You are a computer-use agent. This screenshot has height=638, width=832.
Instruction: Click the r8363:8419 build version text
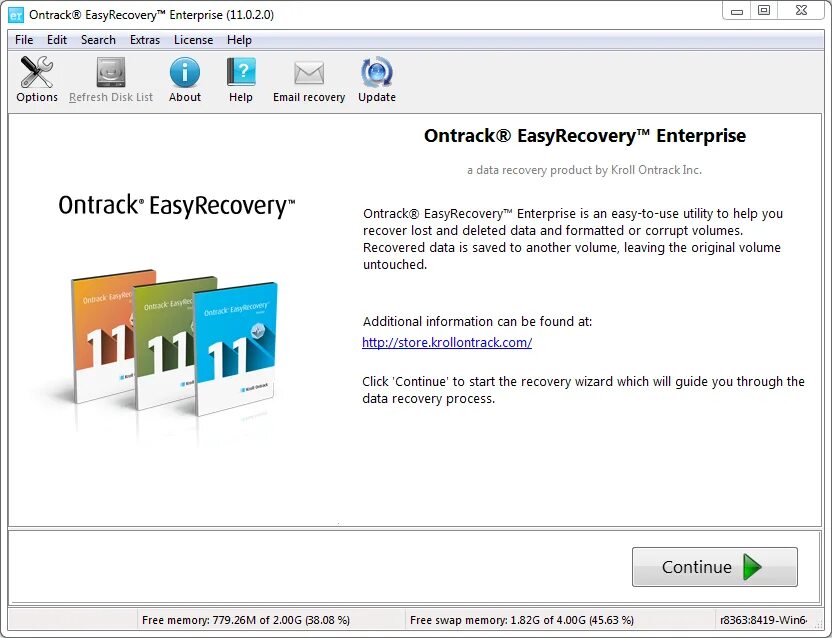click(x=764, y=620)
